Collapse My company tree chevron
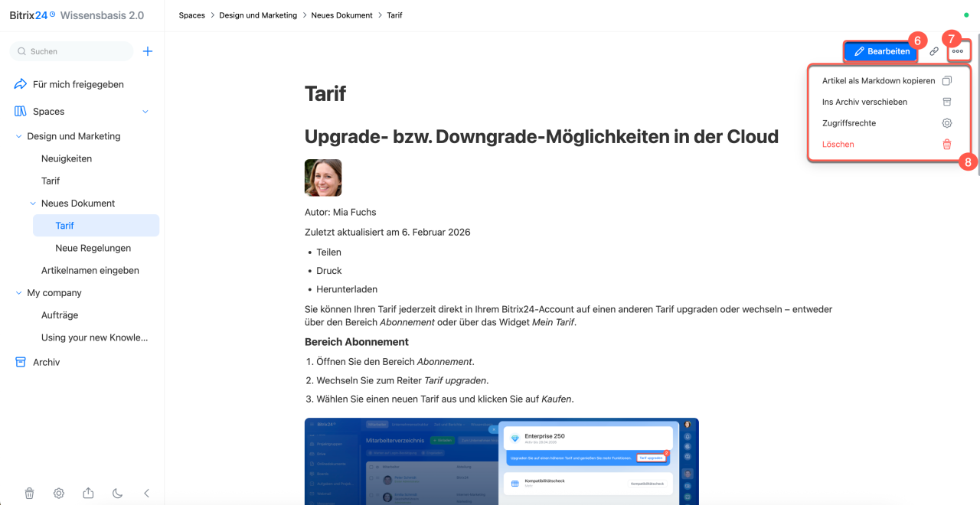980x505 pixels. pyautogui.click(x=19, y=293)
